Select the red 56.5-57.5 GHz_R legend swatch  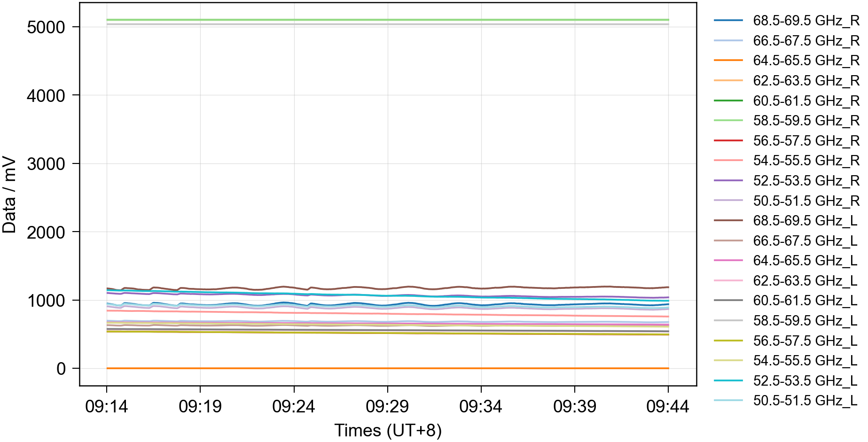coord(728,141)
